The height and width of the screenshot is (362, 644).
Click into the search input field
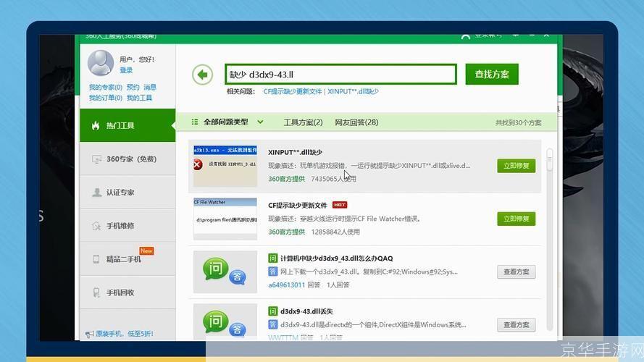click(x=341, y=75)
